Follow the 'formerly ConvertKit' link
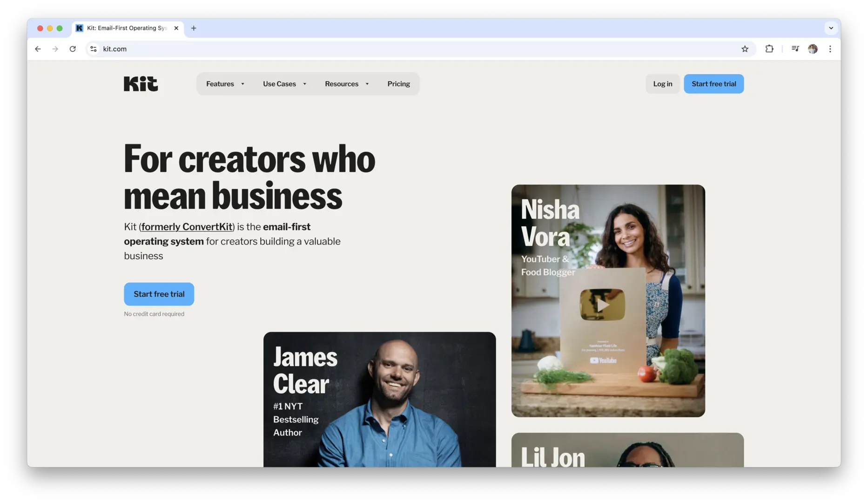 187,227
